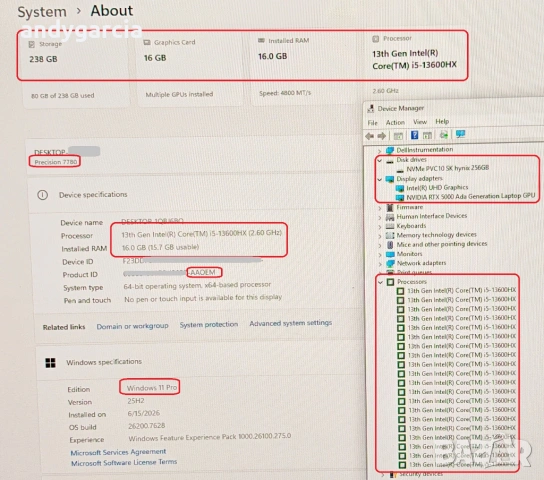
Task: Select the Disk drives category label
Action: point(411,160)
